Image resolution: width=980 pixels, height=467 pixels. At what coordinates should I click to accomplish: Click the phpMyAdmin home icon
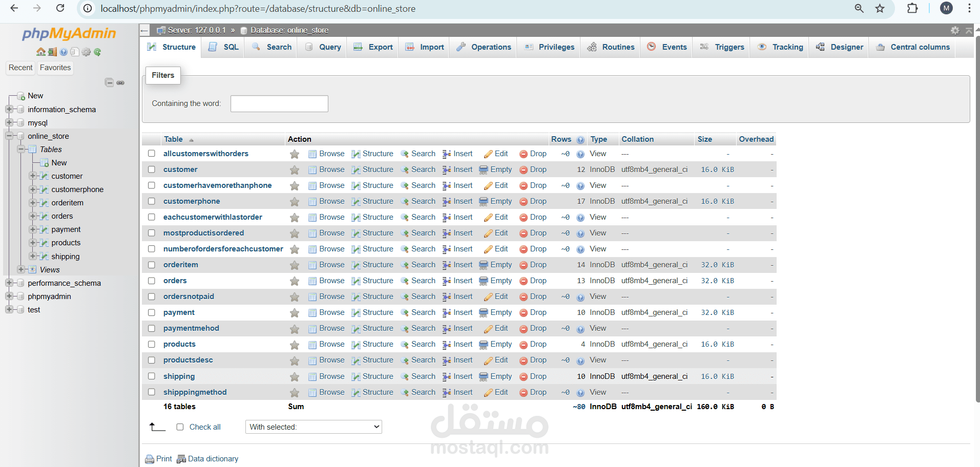(40, 52)
